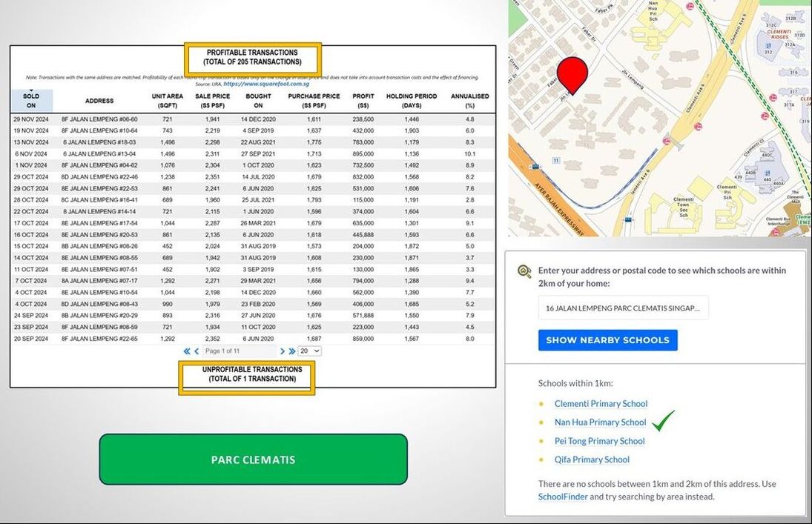Click Clementi Town Sec Sch on map

[x=683, y=208]
